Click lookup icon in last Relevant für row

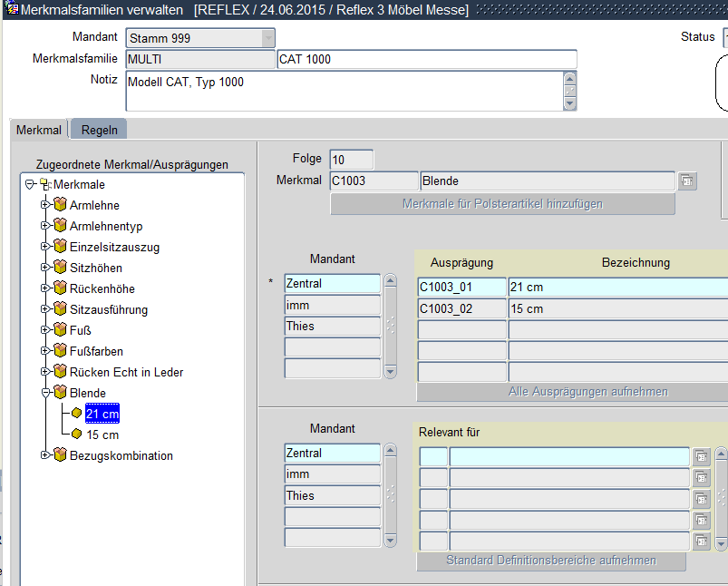click(x=702, y=542)
